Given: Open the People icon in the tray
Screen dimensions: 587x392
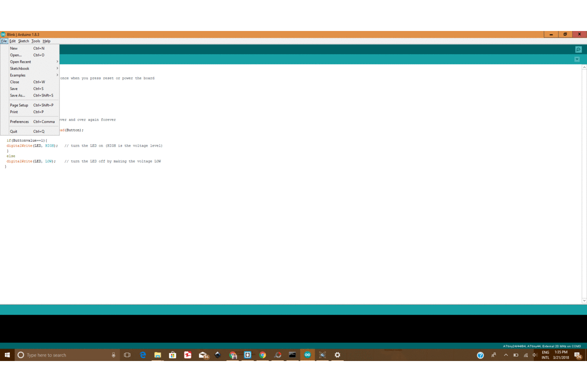Looking at the screenshot, I should 493,355.
